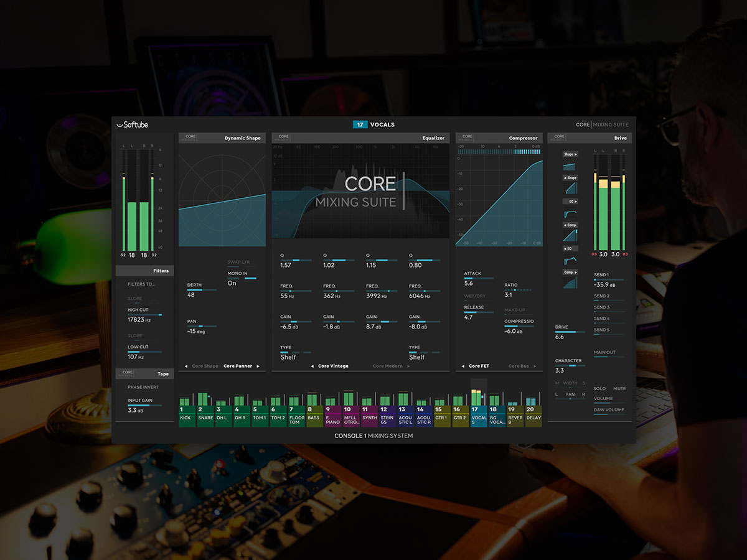This screenshot has width=747, height=560.
Task: Open Core Bus with the right arrow
Action: pyautogui.click(x=536, y=366)
